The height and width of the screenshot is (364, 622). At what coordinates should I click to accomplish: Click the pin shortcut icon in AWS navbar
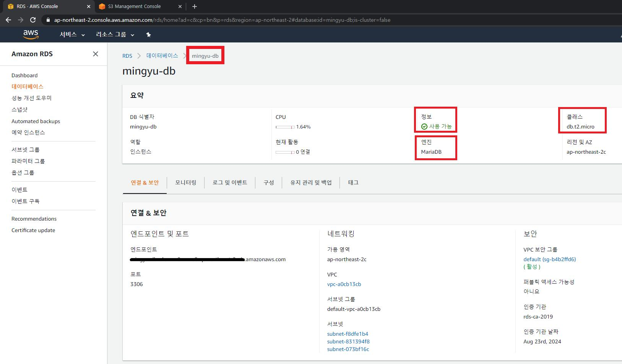point(148,35)
